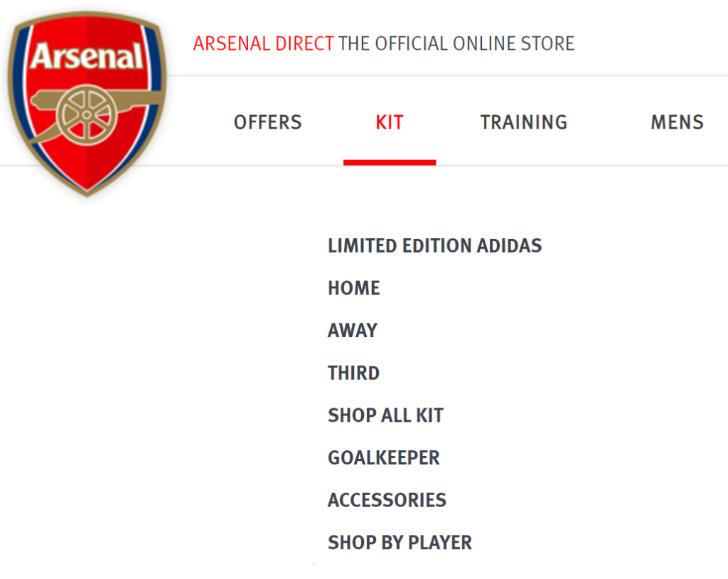Viewport: 728px width, 579px height.
Task: Click the cannon wheel on the crest
Action: tap(86, 115)
